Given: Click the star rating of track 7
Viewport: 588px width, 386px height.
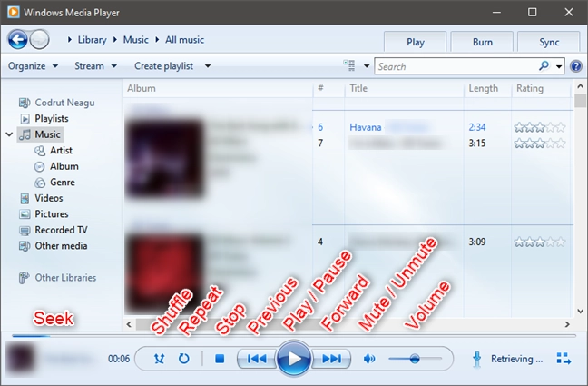Looking at the screenshot, I should point(540,144).
